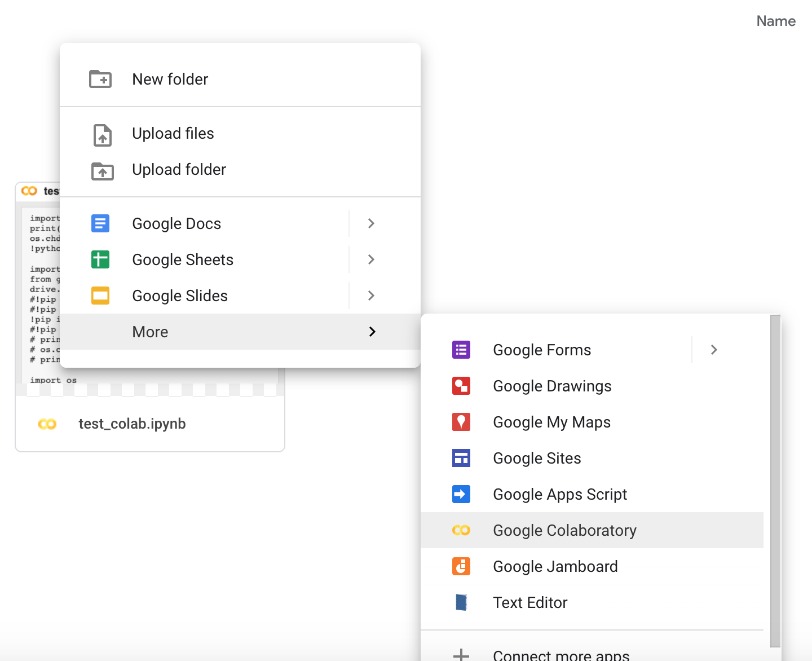Click the red Google Drawings icon
Viewport: 812px width, 661px height.
[x=461, y=386]
